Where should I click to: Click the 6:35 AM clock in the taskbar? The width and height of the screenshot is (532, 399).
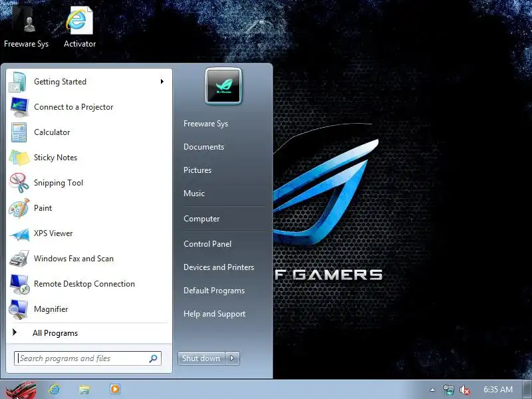tap(497, 390)
